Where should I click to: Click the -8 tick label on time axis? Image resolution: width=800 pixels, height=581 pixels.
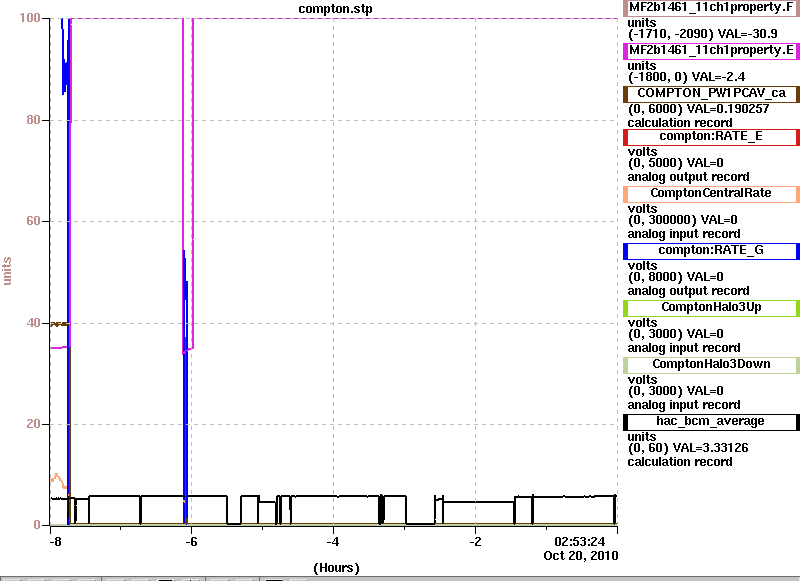point(56,542)
